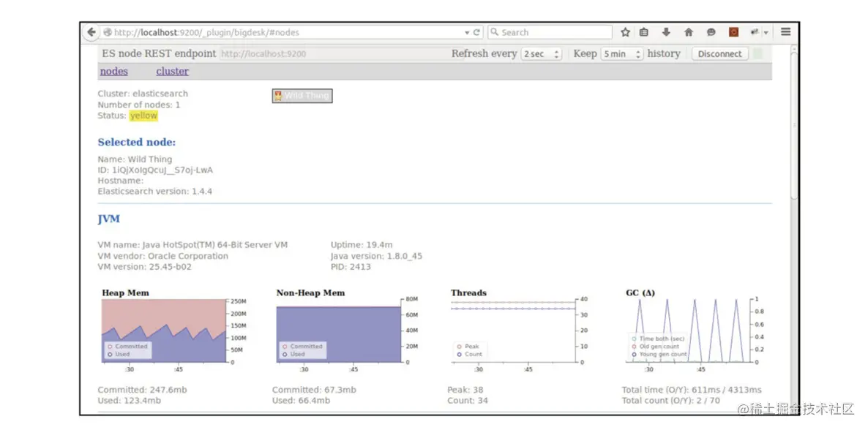Open the Refresh every 2 sec dropdown
Viewport: 868px width, 430px height.
[542, 54]
